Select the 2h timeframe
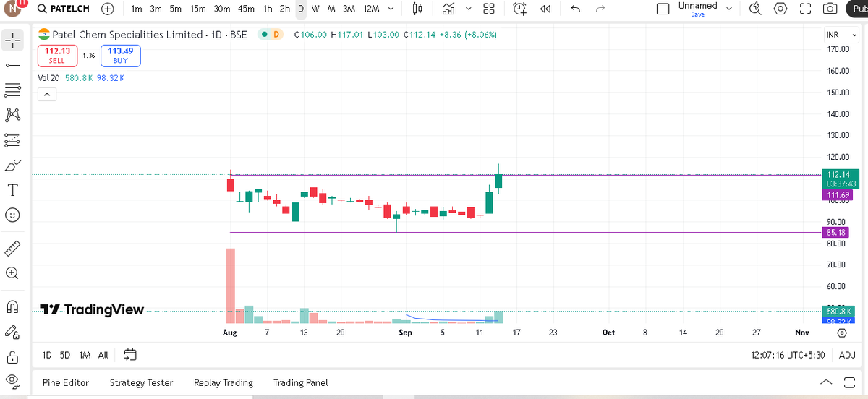This screenshot has height=399, width=868. 284,9
